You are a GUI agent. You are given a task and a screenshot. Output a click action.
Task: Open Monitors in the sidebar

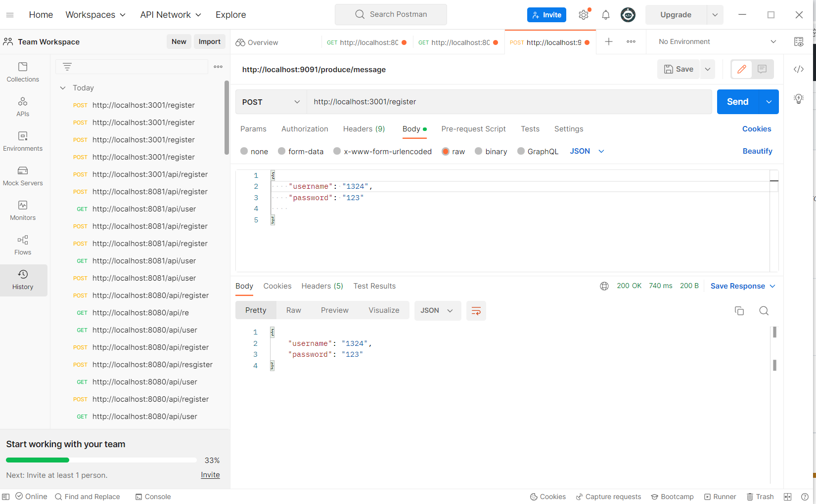23,210
